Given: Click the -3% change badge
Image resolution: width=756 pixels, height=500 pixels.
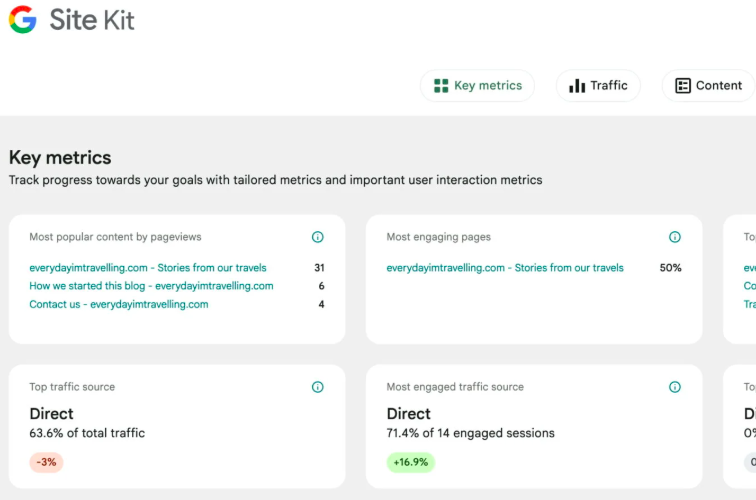Looking at the screenshot, I should [46, 463].
